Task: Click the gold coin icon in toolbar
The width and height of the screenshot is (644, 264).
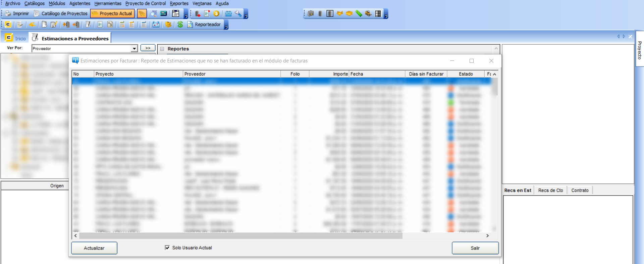Action: coord(216,14)
